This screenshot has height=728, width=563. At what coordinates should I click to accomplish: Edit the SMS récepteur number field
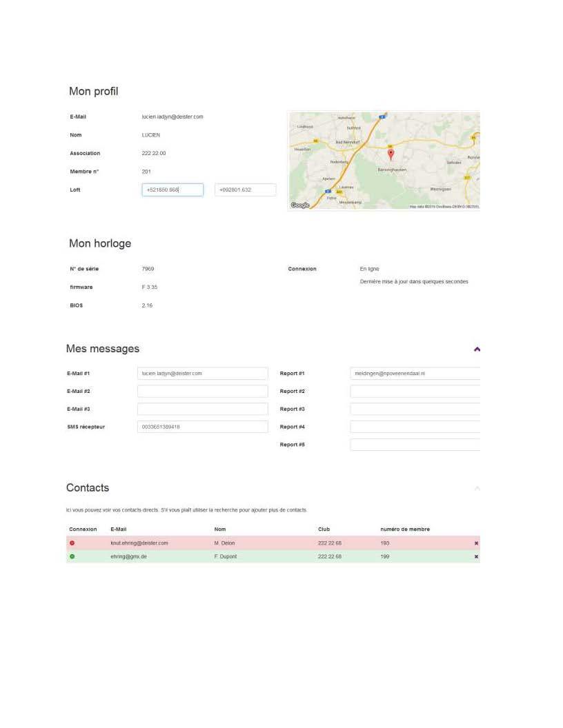(x=203, y=427)
